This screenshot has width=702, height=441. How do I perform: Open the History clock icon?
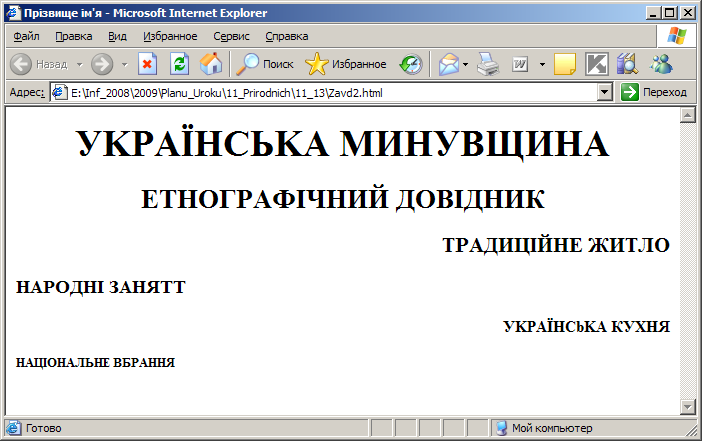click(411, 64)
